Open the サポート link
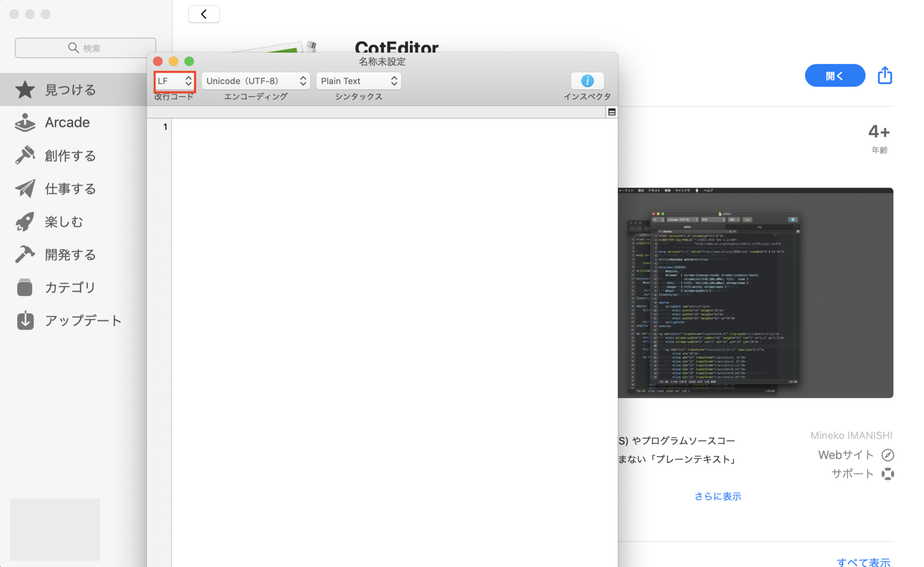The width and height of the screenshot is (924, 567). pos(852,474)
